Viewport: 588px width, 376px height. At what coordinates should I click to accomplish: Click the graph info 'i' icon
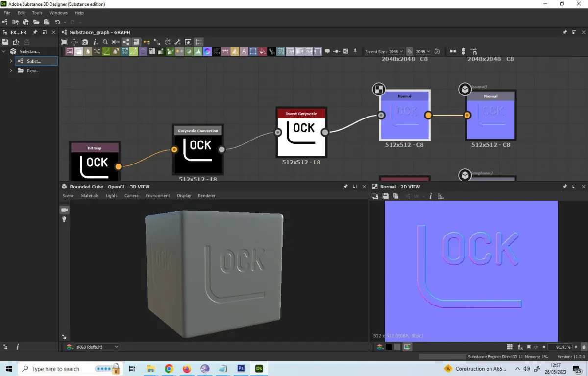tap(95, 42)
